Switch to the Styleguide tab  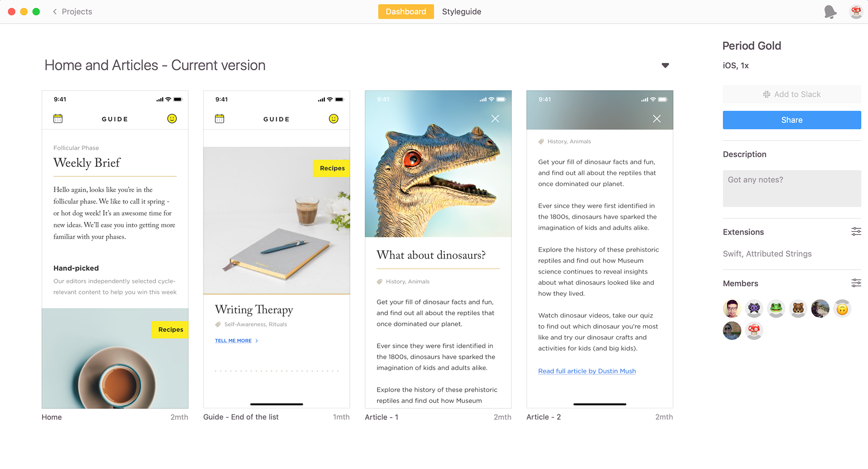click(461, 12)
